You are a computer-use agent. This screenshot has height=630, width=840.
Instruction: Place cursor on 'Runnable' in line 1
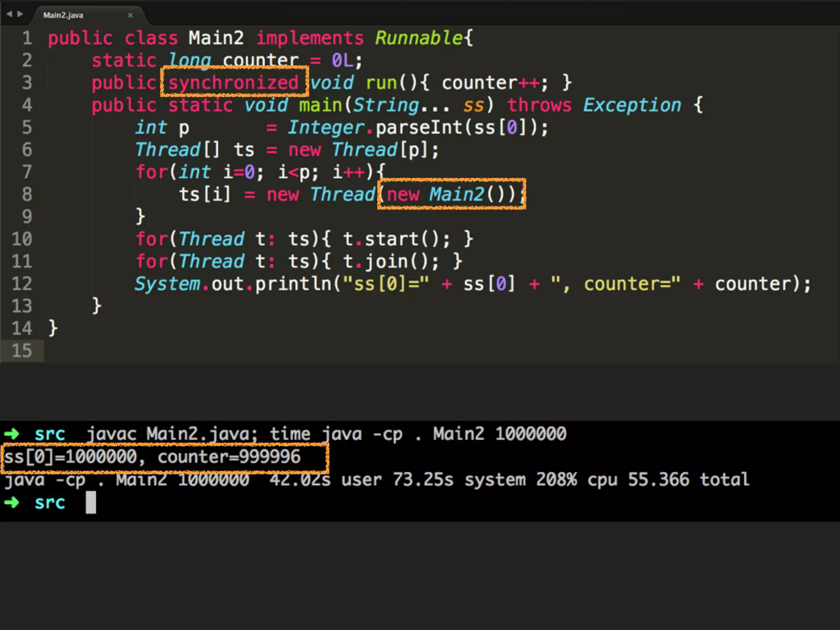(419, 38)
